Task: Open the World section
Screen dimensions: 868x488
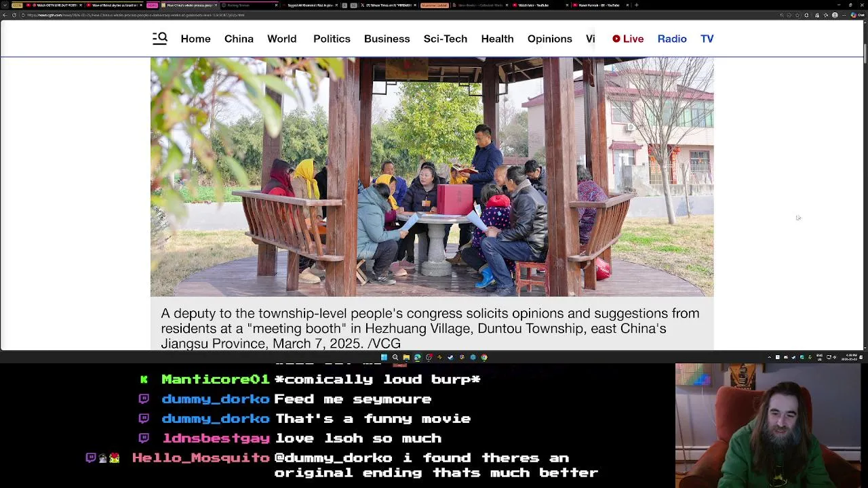Action: 281,39
